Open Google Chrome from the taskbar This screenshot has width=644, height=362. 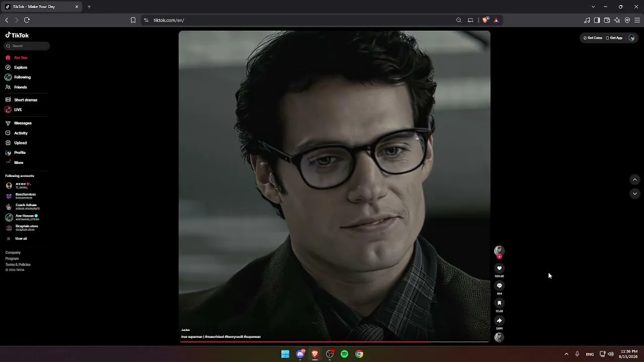tap(359, 354)
